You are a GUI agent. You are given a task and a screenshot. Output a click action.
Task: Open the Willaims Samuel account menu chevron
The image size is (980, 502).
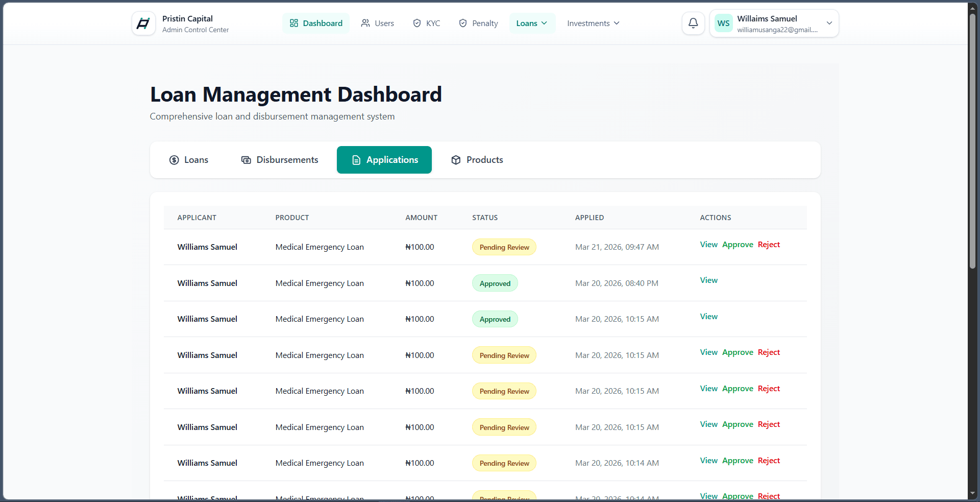[829, 23]
